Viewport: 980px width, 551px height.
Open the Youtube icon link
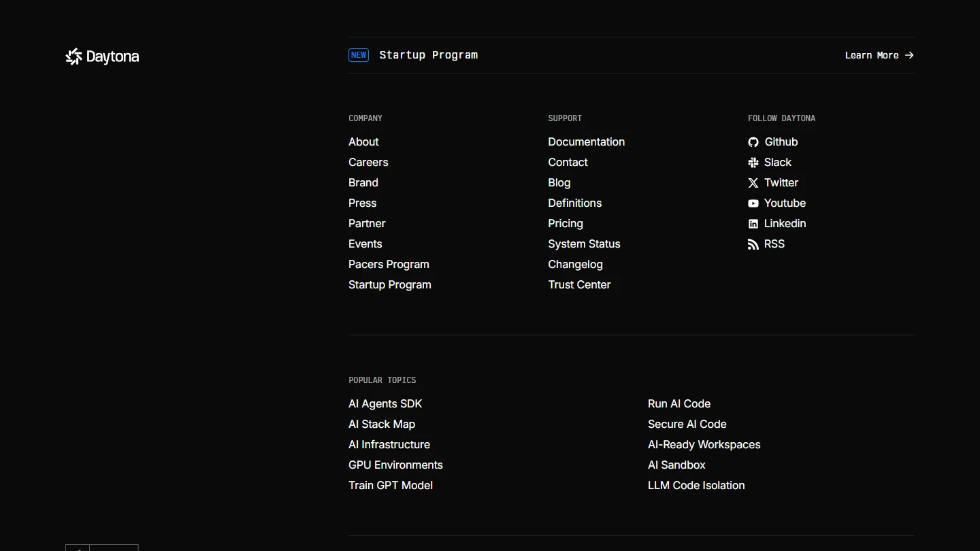(x=753, y=203)
